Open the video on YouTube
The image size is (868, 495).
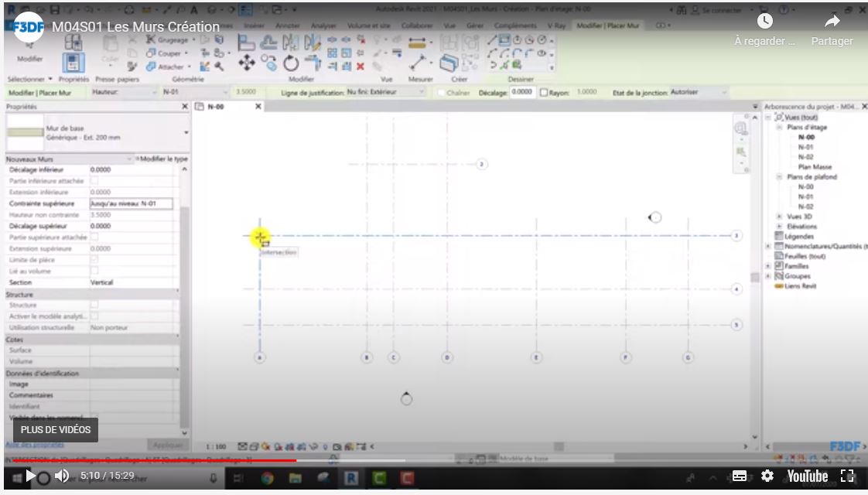click(x=808, y=476)
